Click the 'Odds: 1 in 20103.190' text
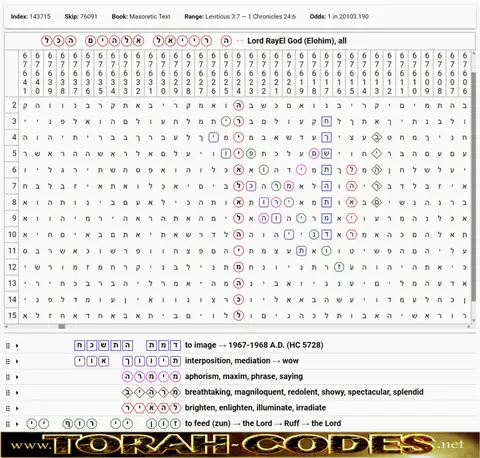The height and width of the screenshot is (458, 480). tap(339, 16)
